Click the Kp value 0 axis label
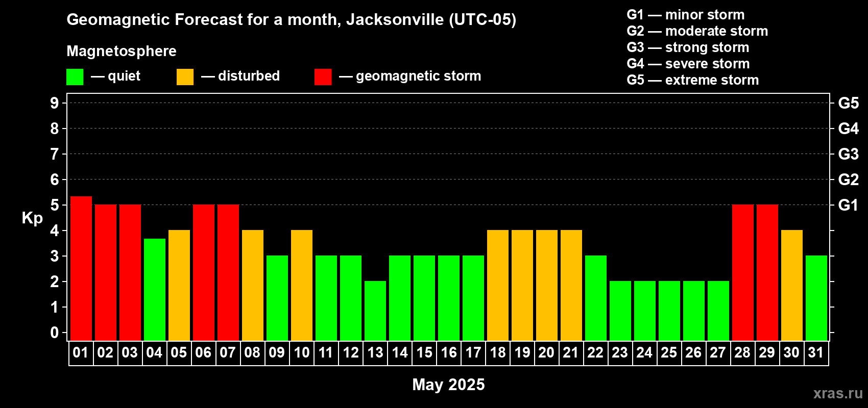This screenshot has height=408, width=868. (55, 333)
